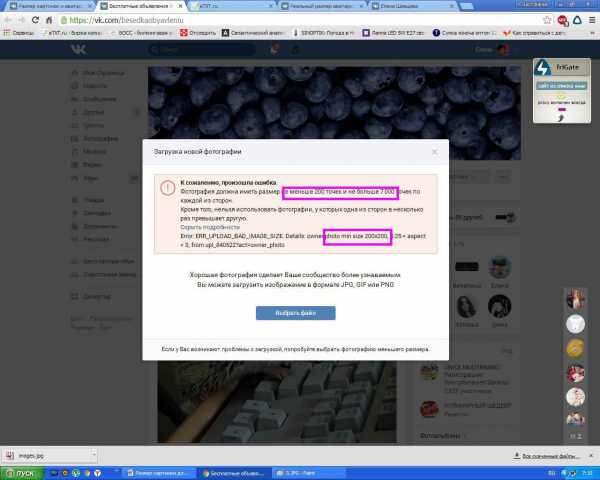Switch to the fifth browser tab
Image resolution: width=600 pixels, height=480 pixels.
412,6
